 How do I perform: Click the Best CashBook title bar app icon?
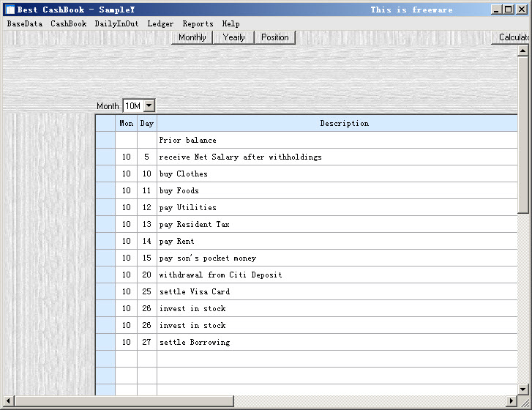tap(10, 10)
